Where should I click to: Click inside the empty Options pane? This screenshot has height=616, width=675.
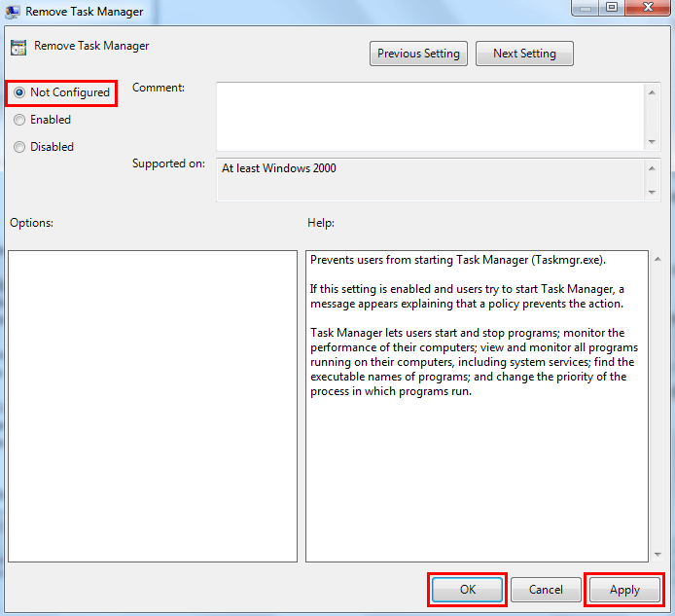click(152, 406)
